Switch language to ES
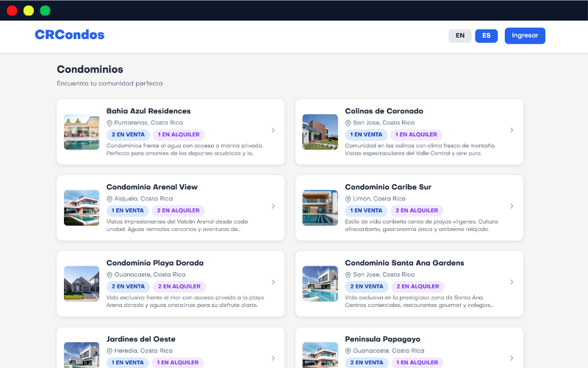Viewport: 588px width, 368px height. 487,35
